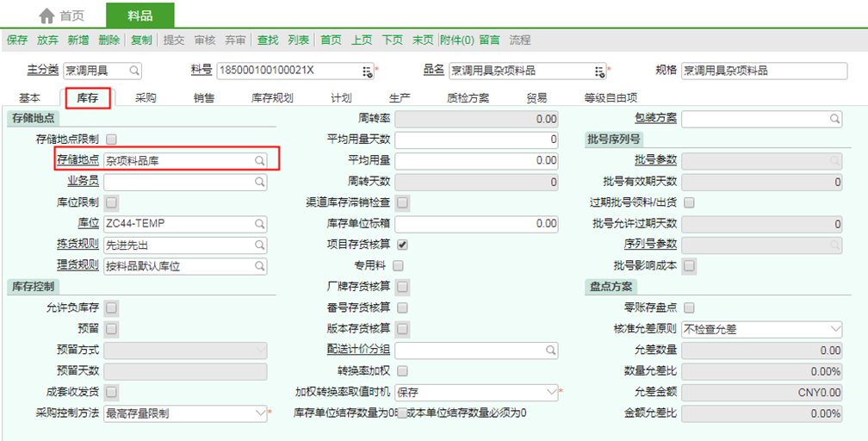
Task: Click the list picker icon in 料号 field
Action: click(x=368, y=71)
